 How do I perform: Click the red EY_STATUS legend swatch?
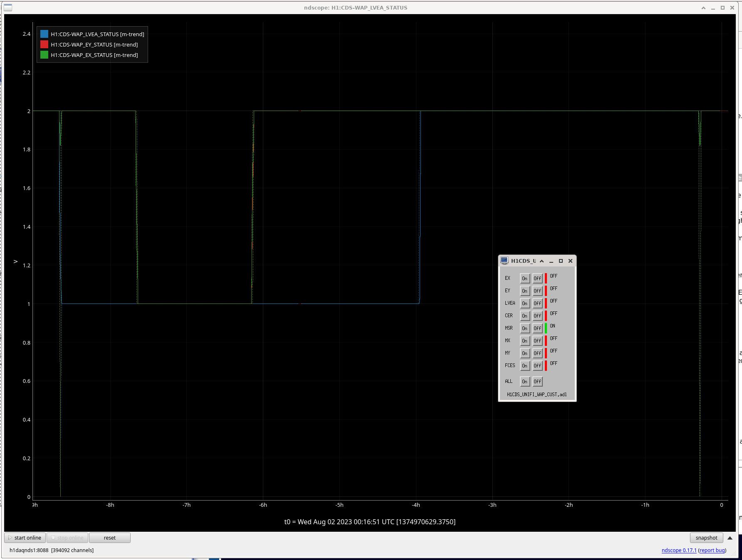pyautogui.click(x=44, y=44)
